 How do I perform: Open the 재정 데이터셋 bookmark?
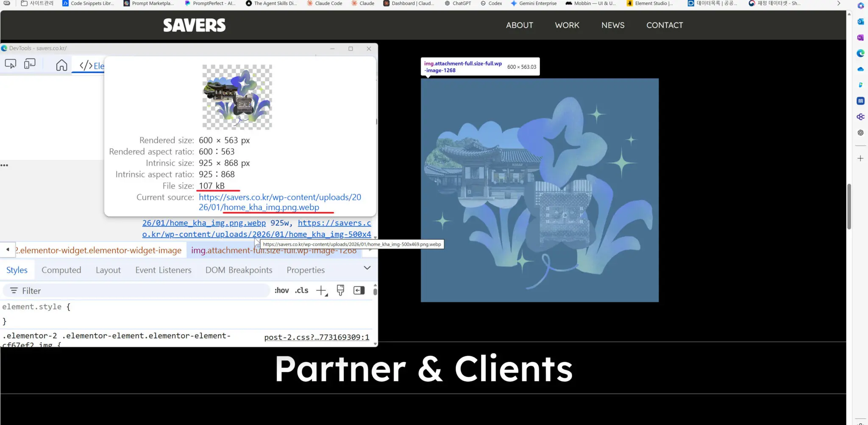point(774,3)
